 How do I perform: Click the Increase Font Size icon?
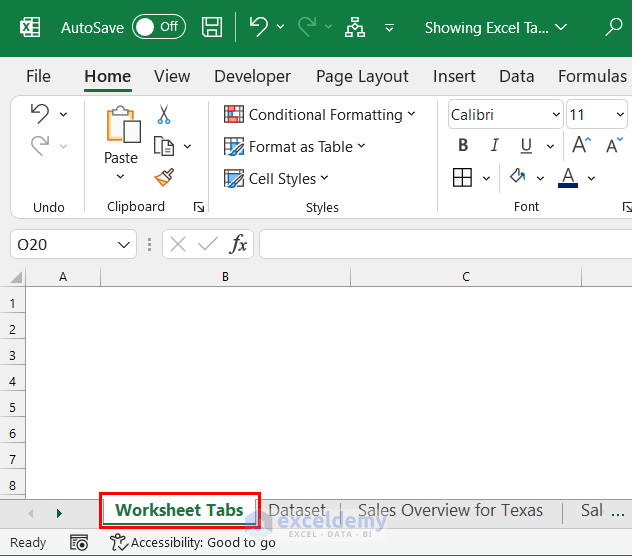[x=581, y=146]
